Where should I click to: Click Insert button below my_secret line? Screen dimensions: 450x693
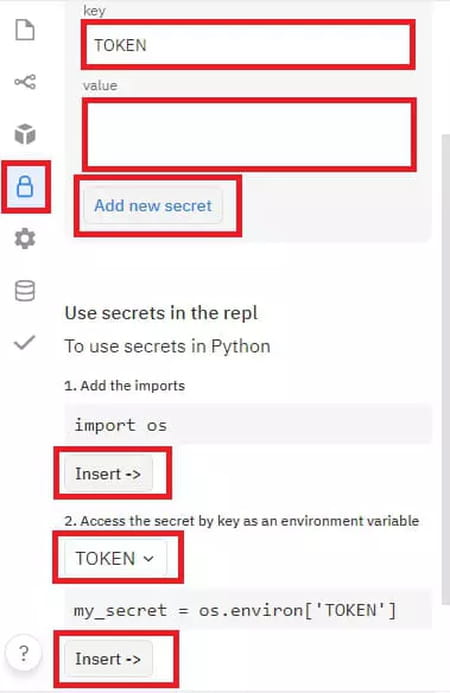tap(108, 659)
